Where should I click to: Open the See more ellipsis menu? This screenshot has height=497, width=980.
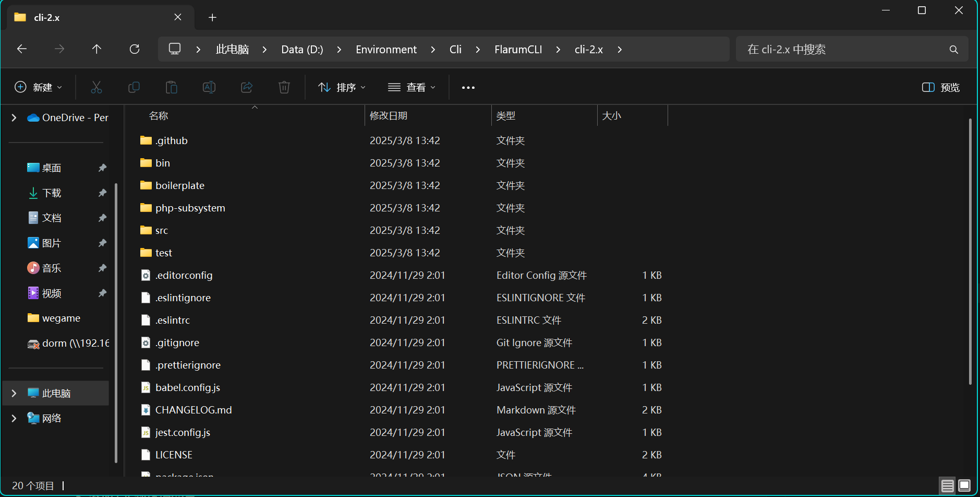[x=468, y=87]
